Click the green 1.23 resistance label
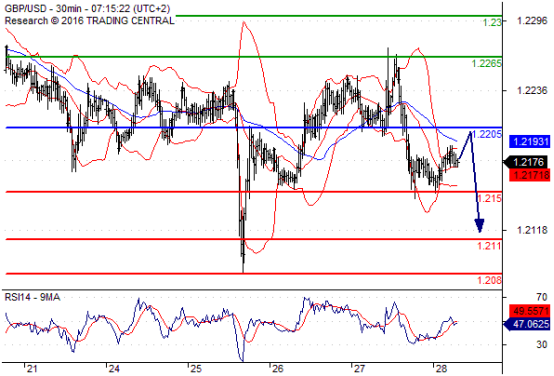Viewport: 554px width, 376px height. tap(492, 23)
